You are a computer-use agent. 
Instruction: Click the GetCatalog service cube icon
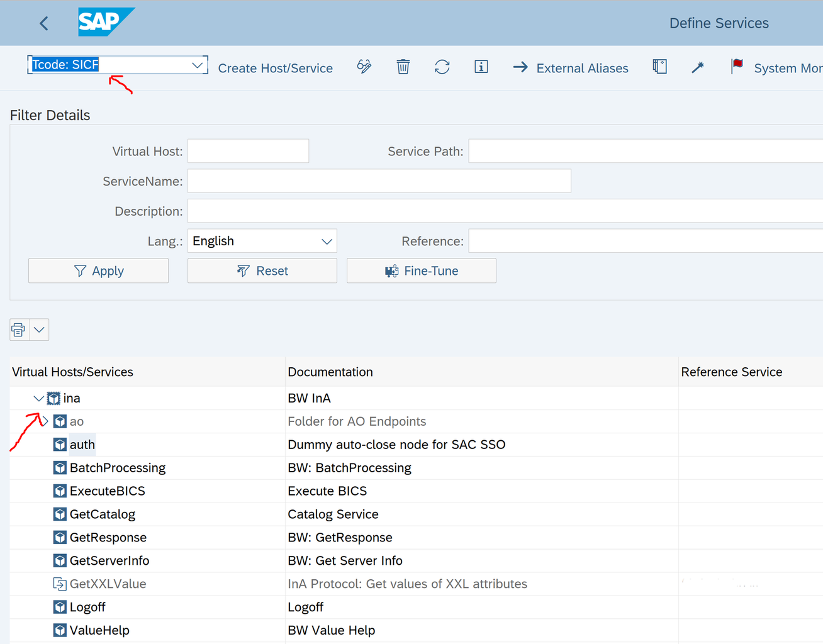click(60, 514)
